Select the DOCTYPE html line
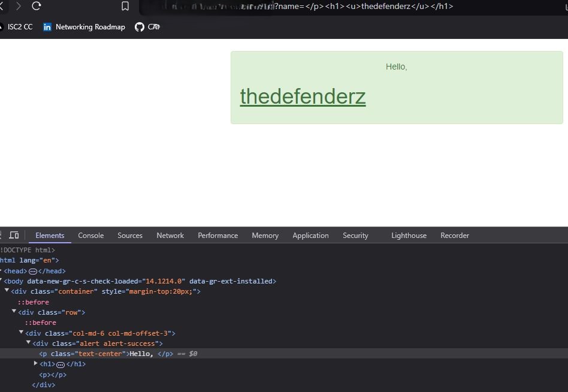Image resolution: width=568 pixels, height=392 pixels. coord(28,250)
